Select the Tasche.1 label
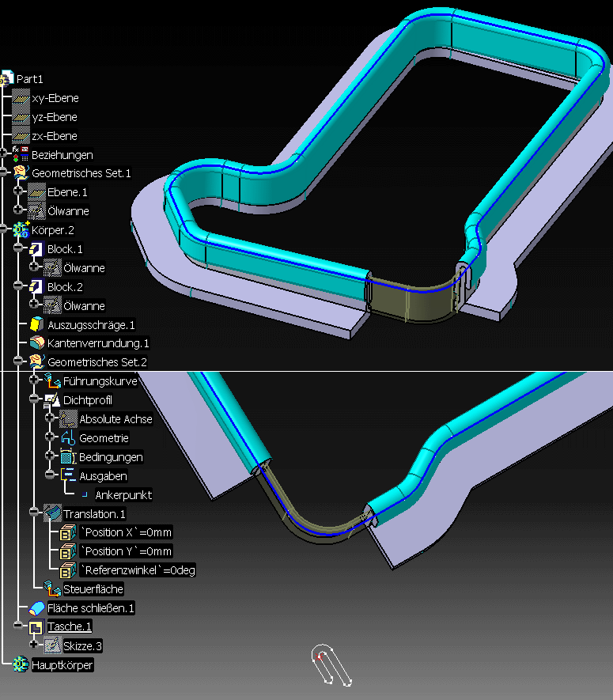Image resolution: width=613 pixels, height=700 pixels. [x=69, y=626]
